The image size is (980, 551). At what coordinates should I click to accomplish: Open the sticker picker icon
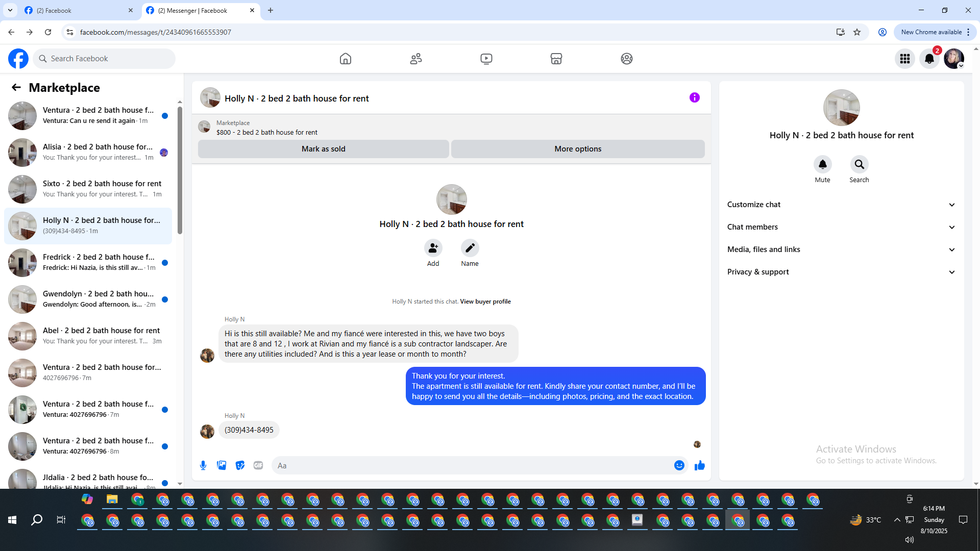[x=240, y=465]
